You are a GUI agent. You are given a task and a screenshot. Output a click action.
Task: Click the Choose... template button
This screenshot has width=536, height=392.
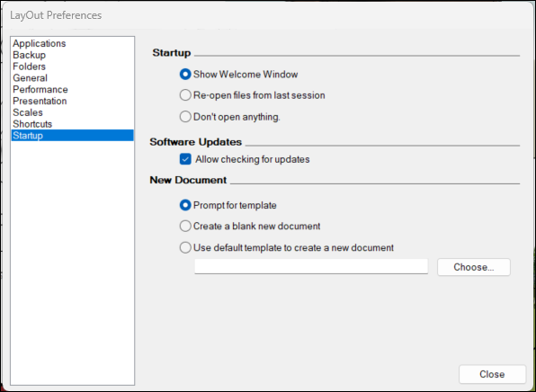[474, 267]
